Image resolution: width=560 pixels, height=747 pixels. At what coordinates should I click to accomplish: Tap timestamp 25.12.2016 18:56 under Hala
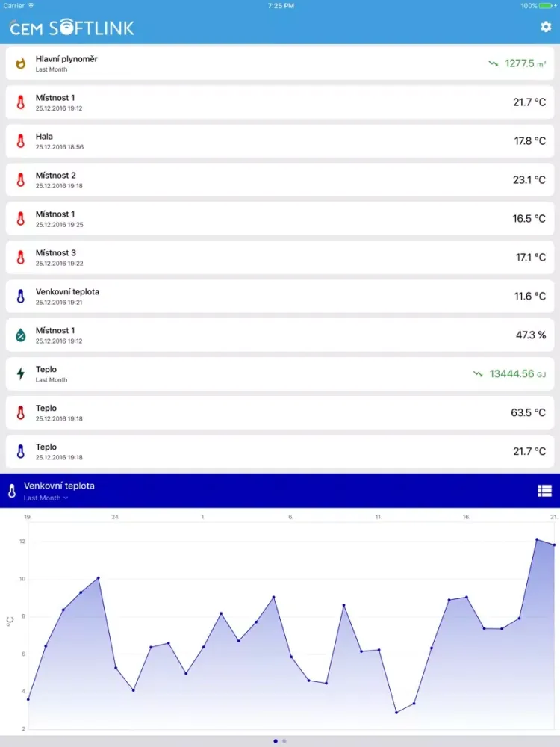coord(60,147)
